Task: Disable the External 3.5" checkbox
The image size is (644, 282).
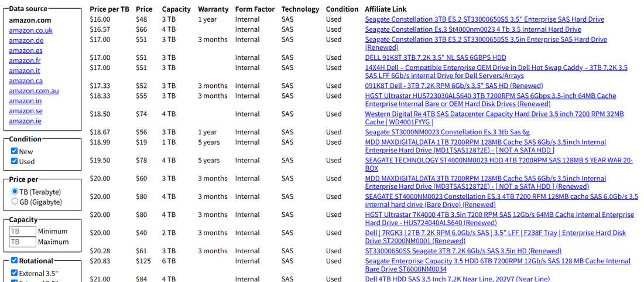Action: click(15, 273)
